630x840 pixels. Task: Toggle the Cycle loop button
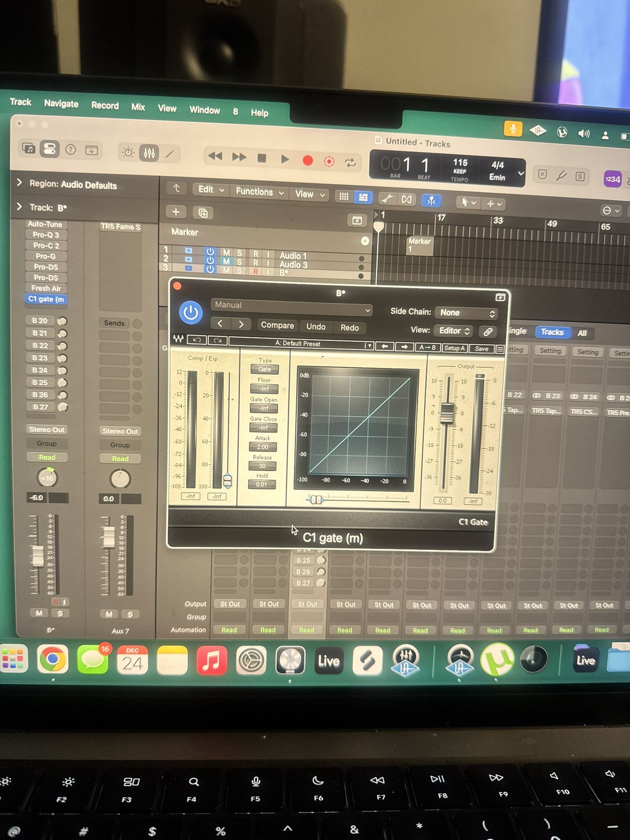tap(350, 163)
